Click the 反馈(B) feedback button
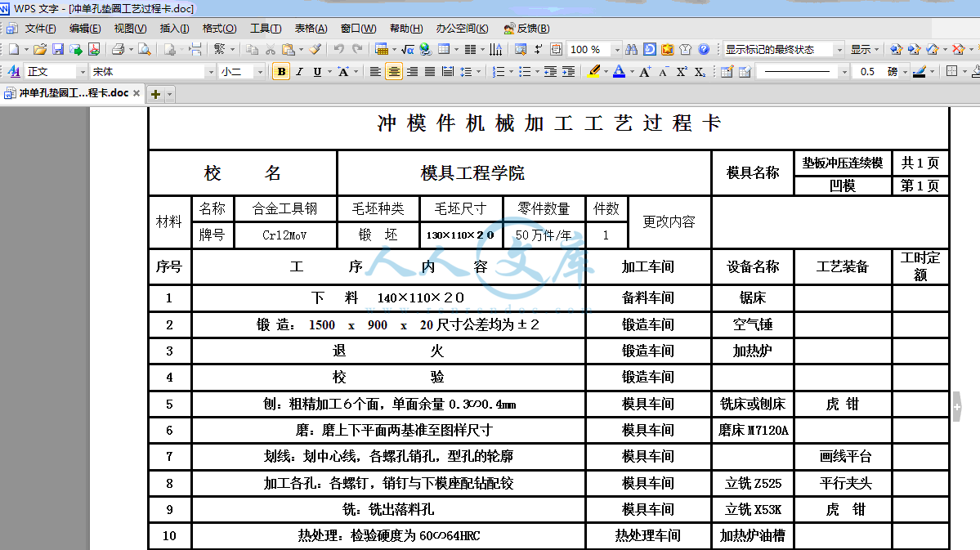The height and width of the screenshot is (550, 980). [526, 29]
